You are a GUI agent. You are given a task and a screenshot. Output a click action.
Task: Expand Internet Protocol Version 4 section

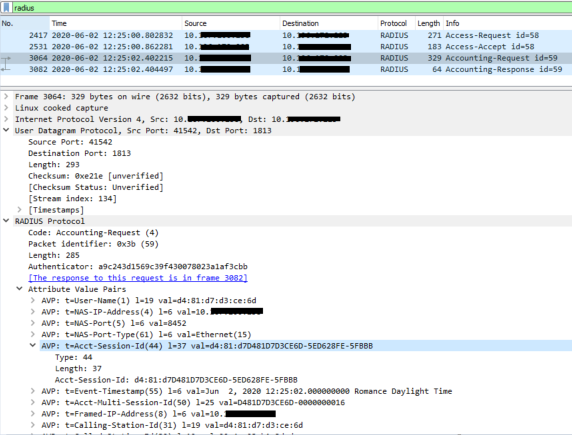point(6,119)
